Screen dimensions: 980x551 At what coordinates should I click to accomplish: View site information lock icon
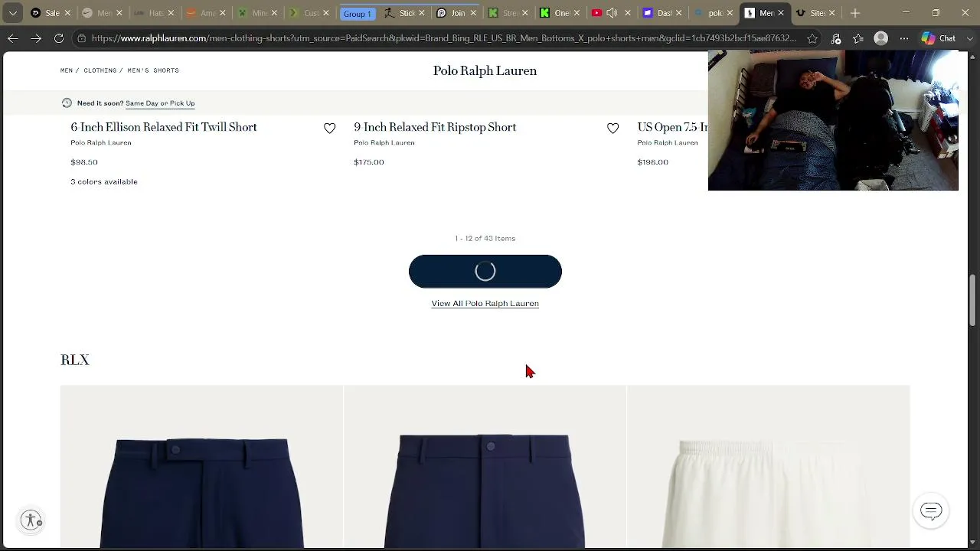pyautogui.click(x=81, y=38)
